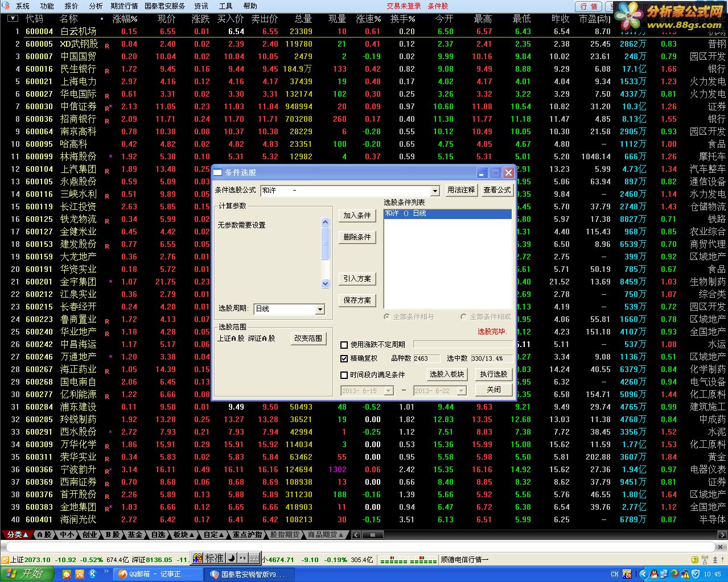Image resolution: width=728 pixels, height=582 pixels.
Task: Click the 改变范围 button
Action: [x=308, y=338]
